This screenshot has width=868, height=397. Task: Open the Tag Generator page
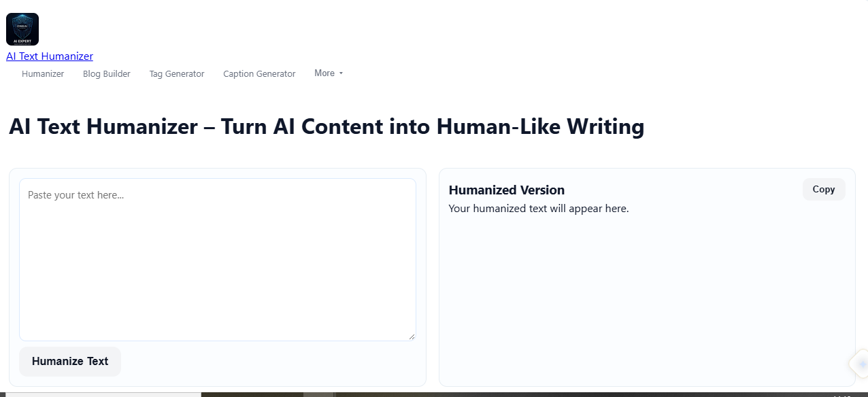[x=177, y=73]
